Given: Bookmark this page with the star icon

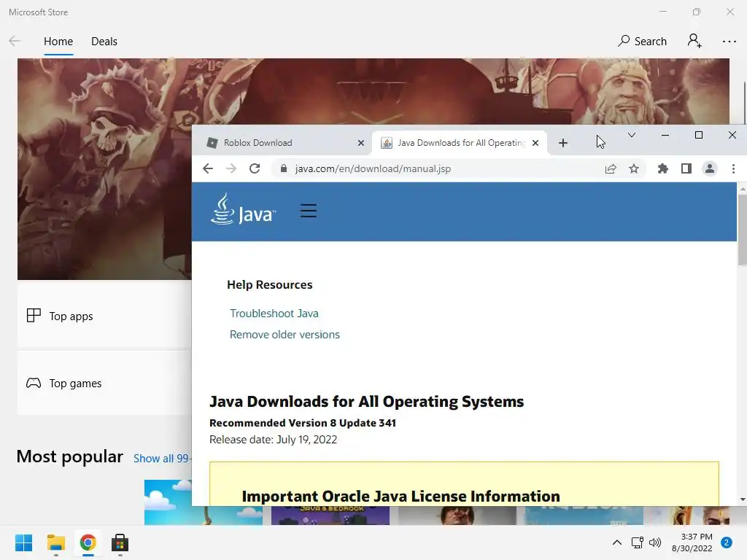Looking at the screenshot, I should click(634, 168).
